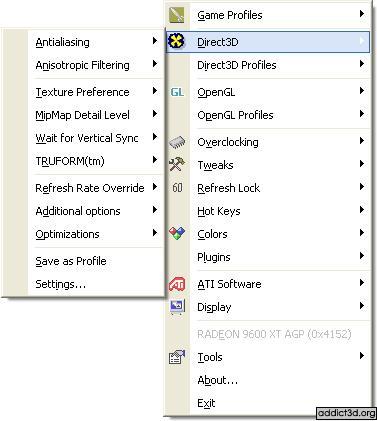Click the Game Profiles sword icon
The image size is (377, 421).
(x=177, y=15)
